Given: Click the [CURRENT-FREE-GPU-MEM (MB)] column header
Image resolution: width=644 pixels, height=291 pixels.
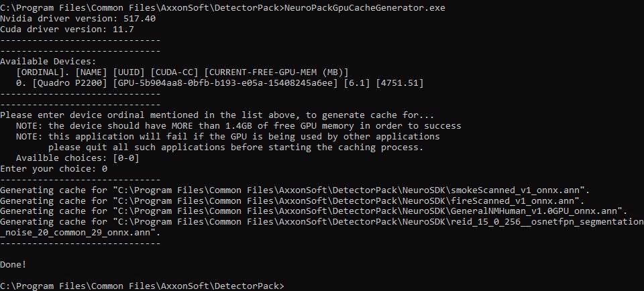Looking at the screenshot, I should [276, 72].
